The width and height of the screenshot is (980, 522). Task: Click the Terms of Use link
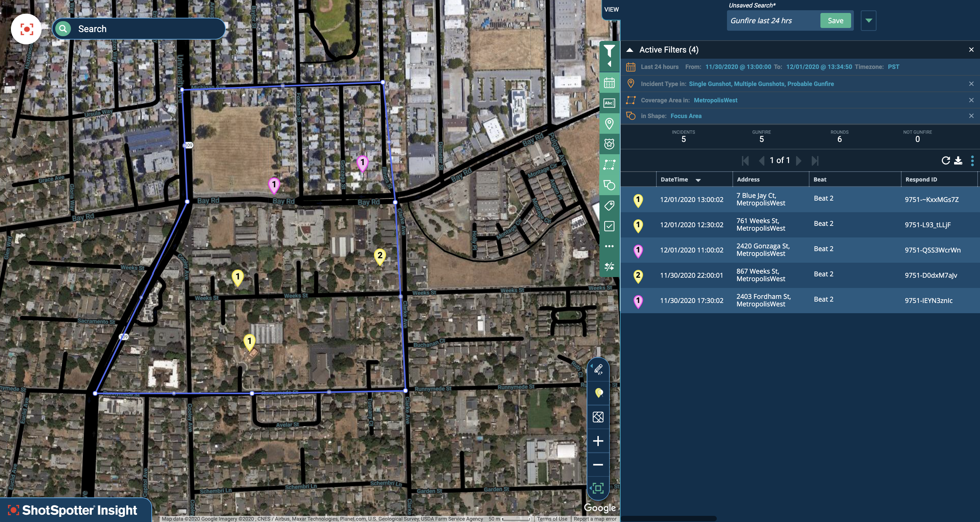tap(552, 519)
